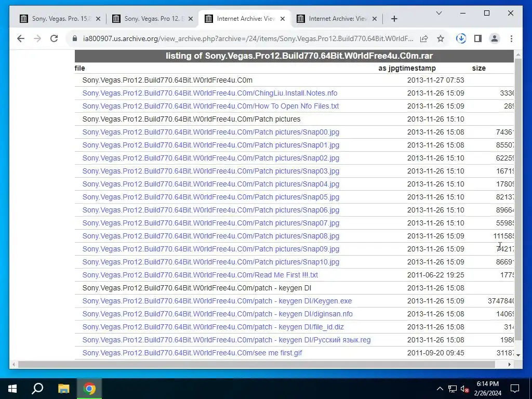The height and width of the screenshot is (399, 532).
Task: Click the 'file' column header
Action: [79, 68]
